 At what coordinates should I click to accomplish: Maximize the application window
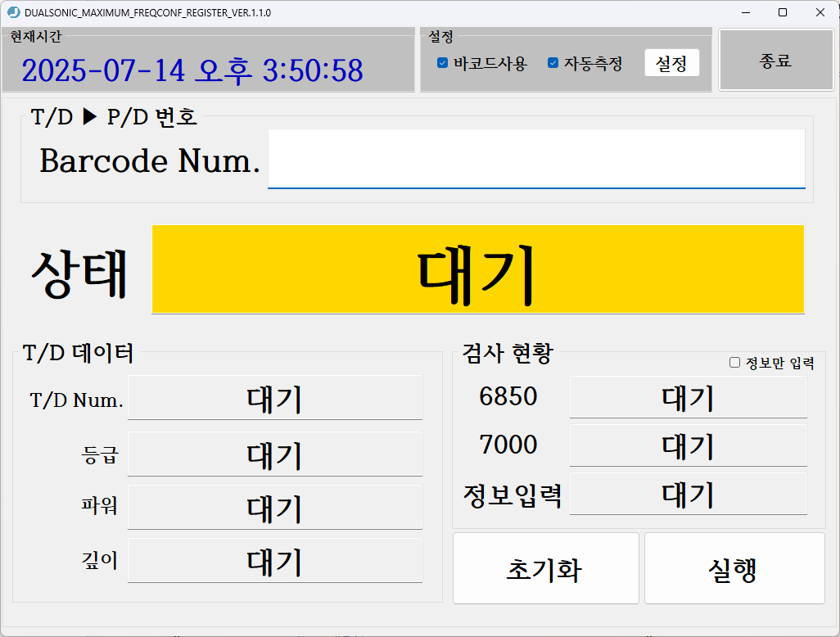pyautogui.click(x=783, y=12)
